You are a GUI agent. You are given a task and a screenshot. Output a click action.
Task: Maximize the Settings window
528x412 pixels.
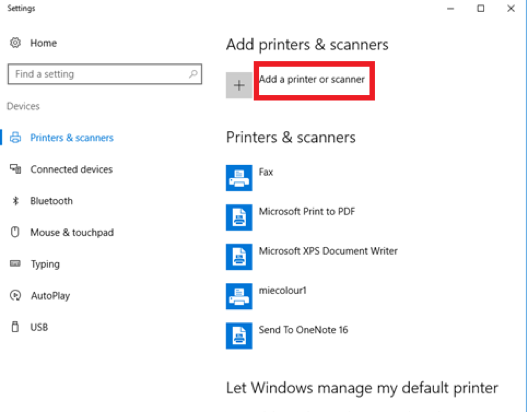[481, 8]
